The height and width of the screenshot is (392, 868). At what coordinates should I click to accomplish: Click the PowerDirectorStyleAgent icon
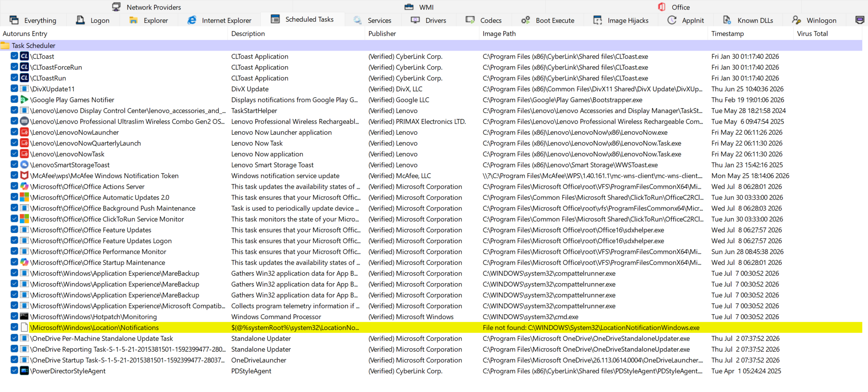tap(24, 371)
